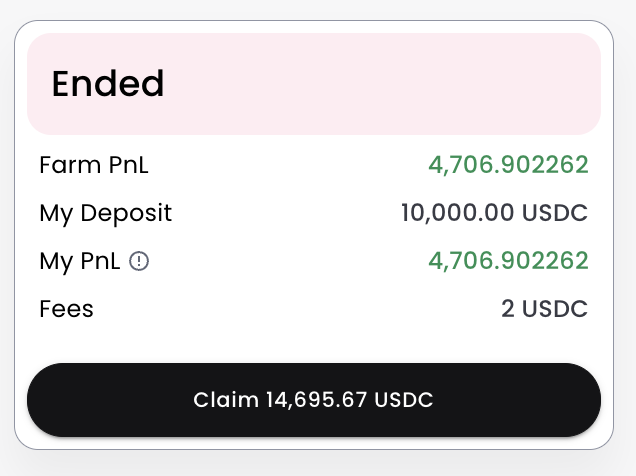Click the pink banner area right of Ended
The height and width of the screenshot is (476, 636).
400,84
